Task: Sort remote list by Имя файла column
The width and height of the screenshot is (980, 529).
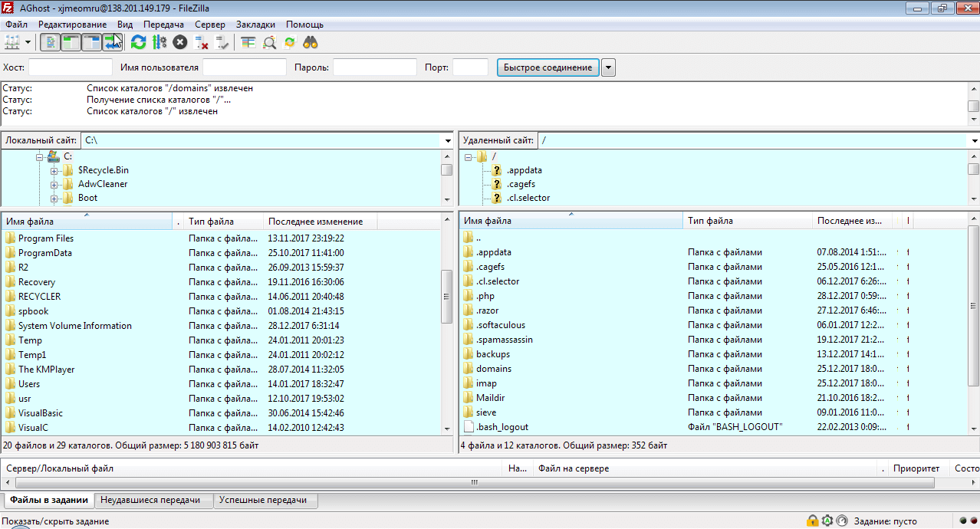Action: 571,221
